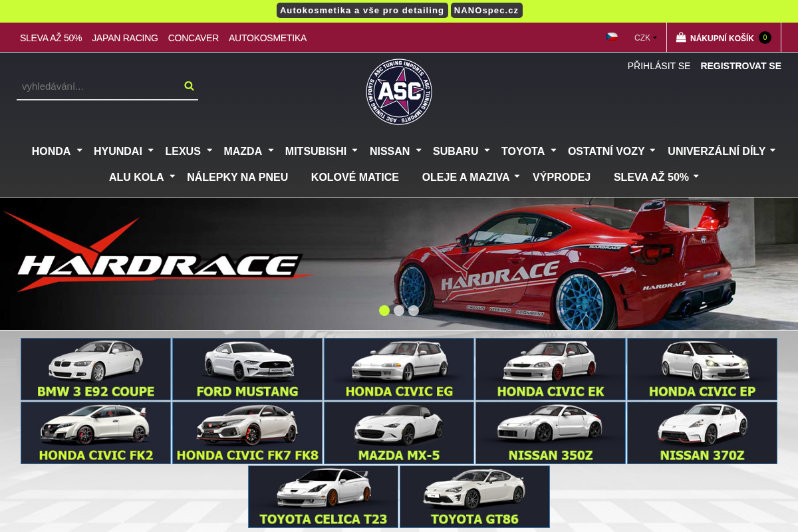Open Mazda MX-5 tile
The width and height of the screenshot is (798, 532).
[x=399, y=433]
